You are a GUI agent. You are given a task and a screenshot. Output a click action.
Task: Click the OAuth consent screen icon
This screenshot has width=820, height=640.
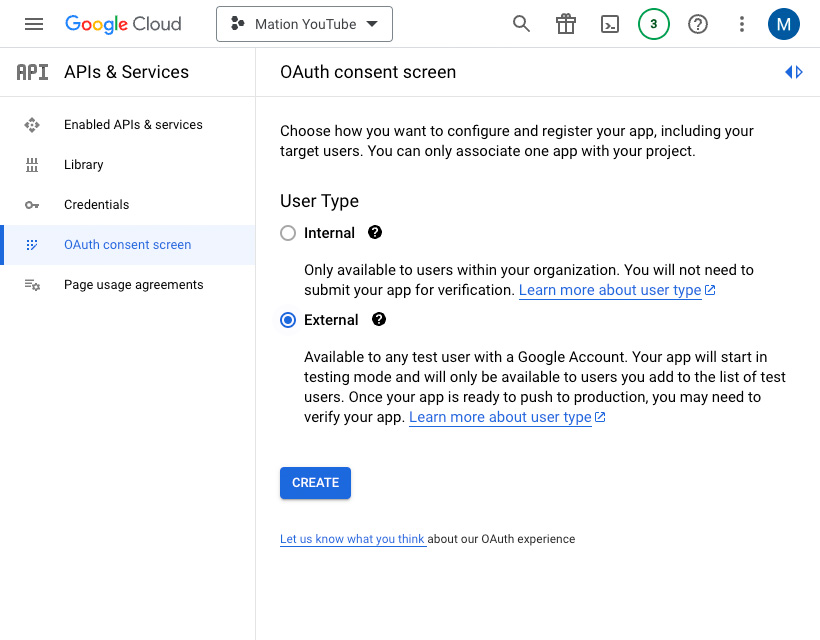[32, 245]
